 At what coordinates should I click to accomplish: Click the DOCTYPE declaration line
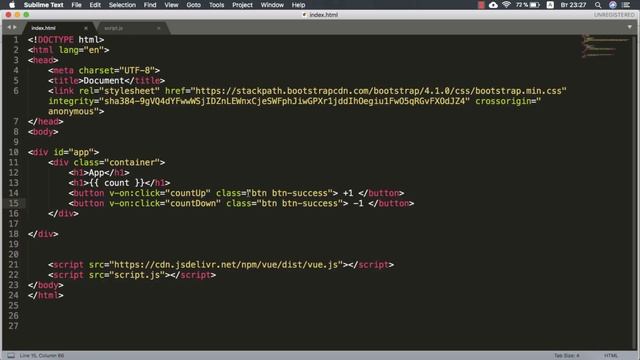pos(66,40)
